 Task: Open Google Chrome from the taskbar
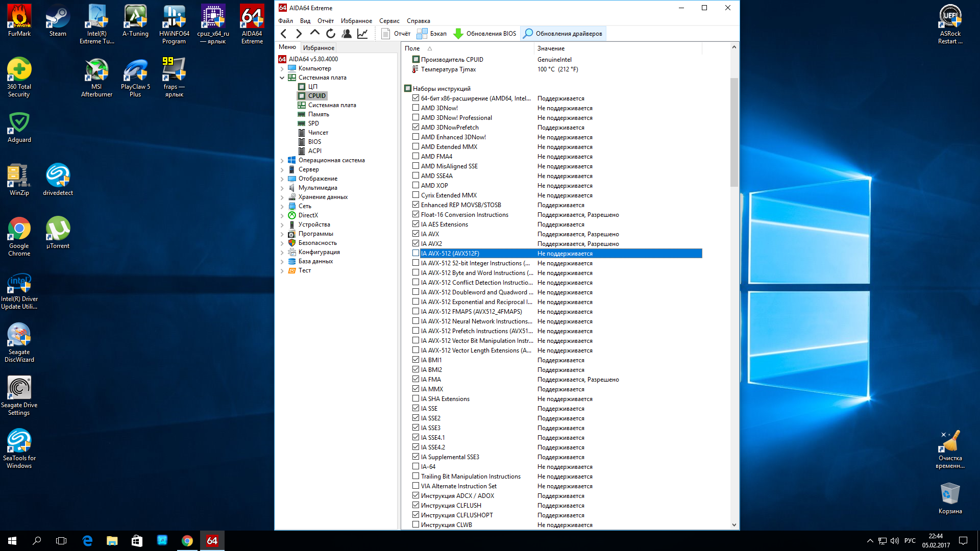[x=187, y=541]
